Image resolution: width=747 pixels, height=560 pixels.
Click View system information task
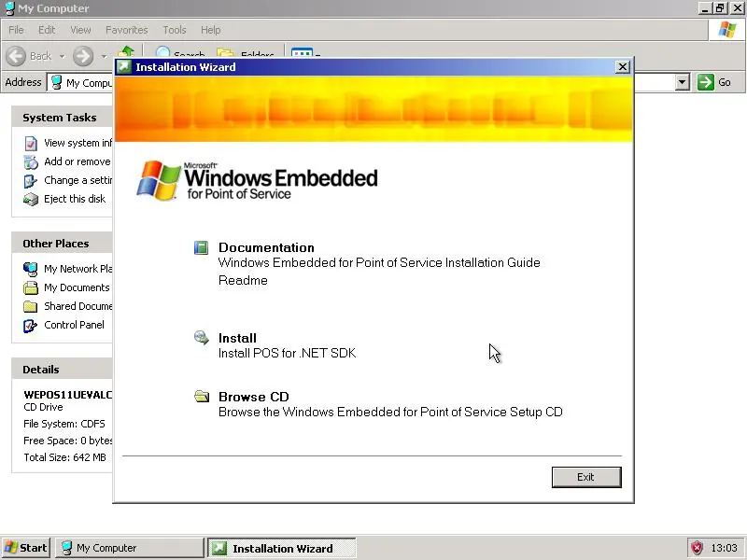click(78, 143)
